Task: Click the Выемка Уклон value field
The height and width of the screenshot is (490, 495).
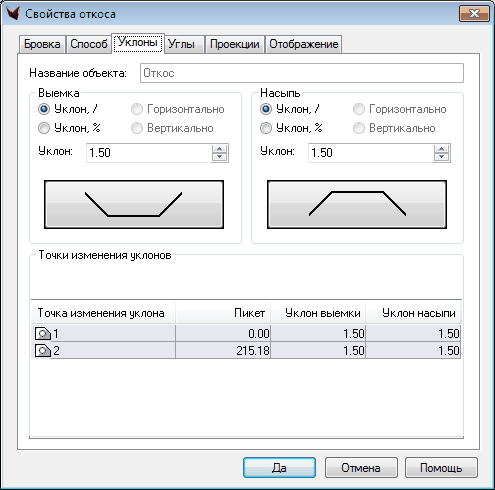Action: click(x=149, y=153)
